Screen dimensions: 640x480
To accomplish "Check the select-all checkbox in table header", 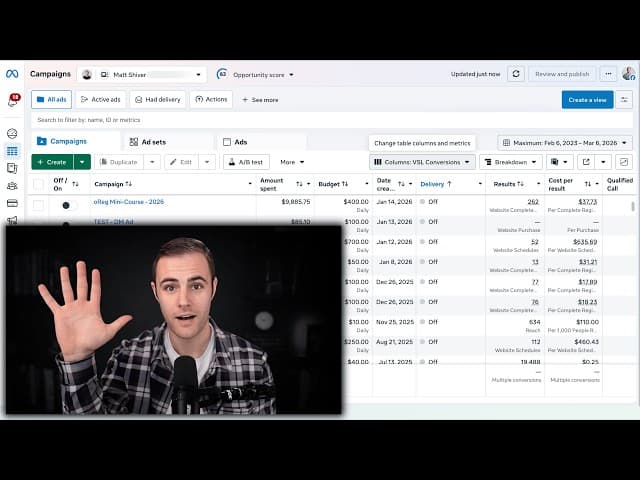I will 39,184.
